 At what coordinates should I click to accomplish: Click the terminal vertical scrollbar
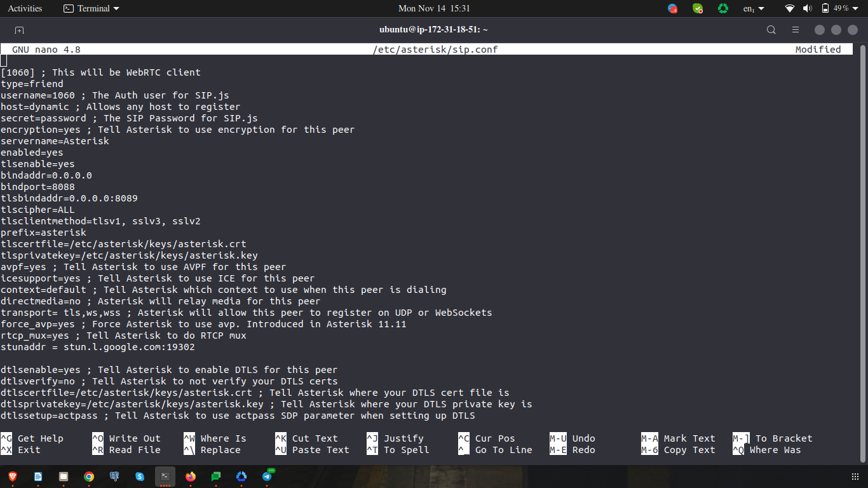point(863,254)
